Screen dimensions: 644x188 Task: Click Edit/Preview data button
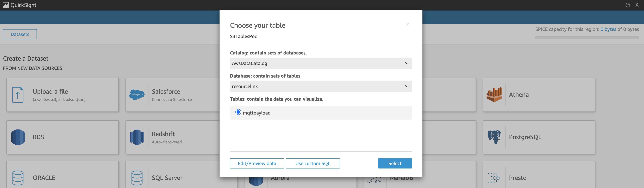pyautogui.click(x=257, y=163)
